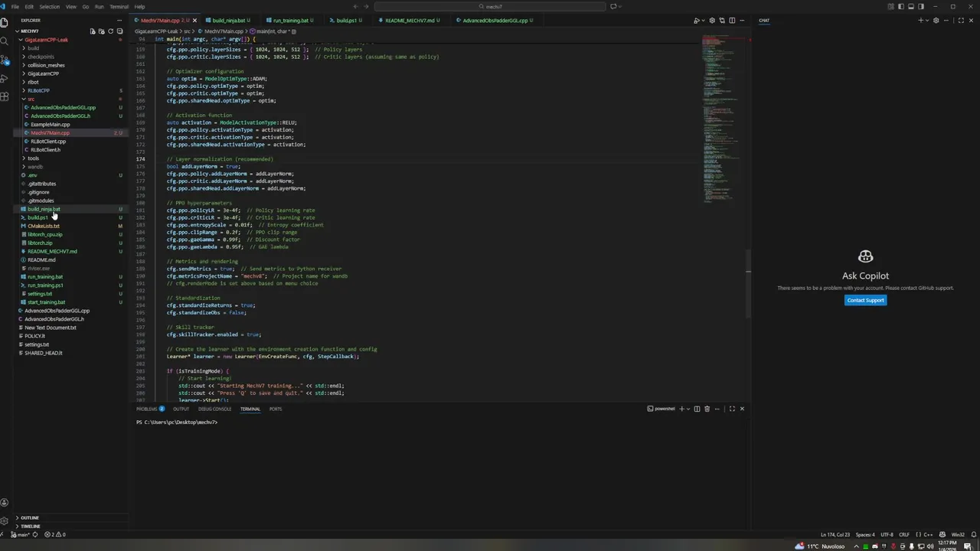Maximize the terminal panel size
980x551 pixels.
[x=732, y=409]
